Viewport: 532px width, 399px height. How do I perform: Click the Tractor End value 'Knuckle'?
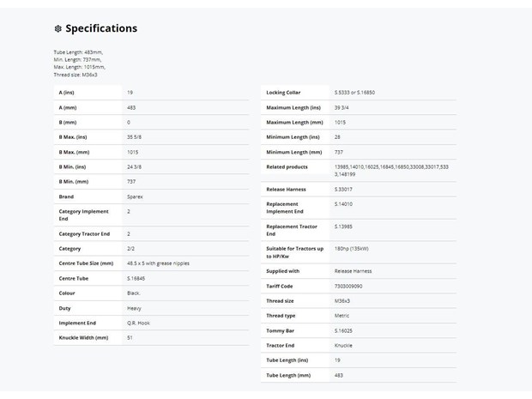click(343, 346)
